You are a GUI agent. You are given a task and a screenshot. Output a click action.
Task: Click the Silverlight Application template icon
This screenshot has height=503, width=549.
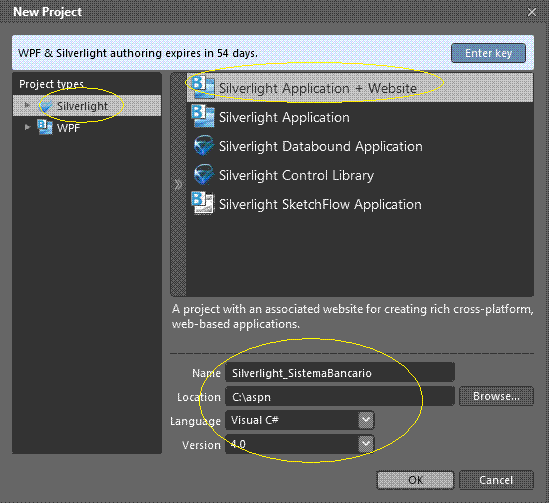203,117
